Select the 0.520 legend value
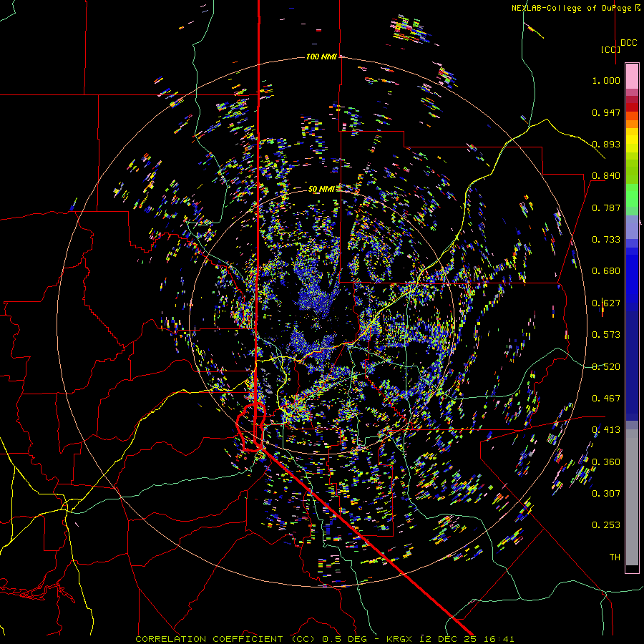644x644 pixels. click(x=606, y=367)
